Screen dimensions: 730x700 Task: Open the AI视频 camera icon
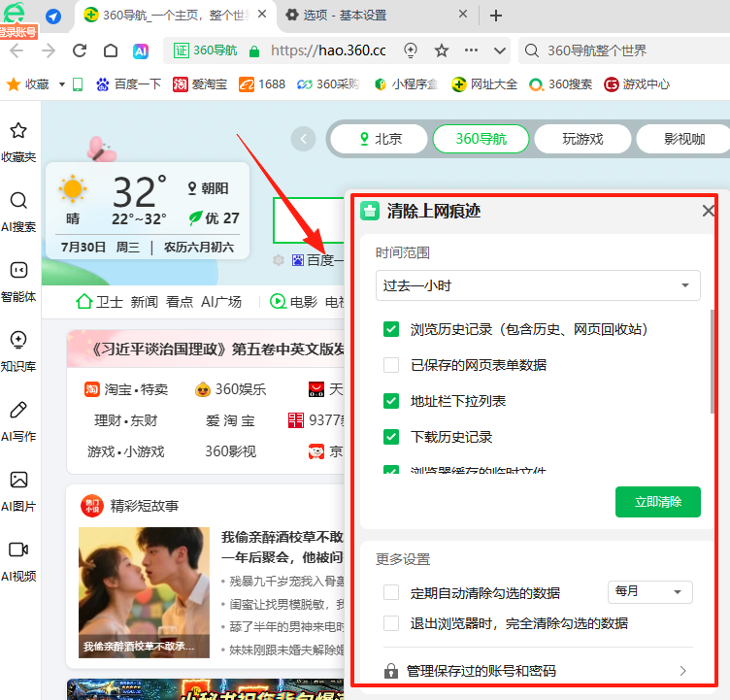pos(18,550)
